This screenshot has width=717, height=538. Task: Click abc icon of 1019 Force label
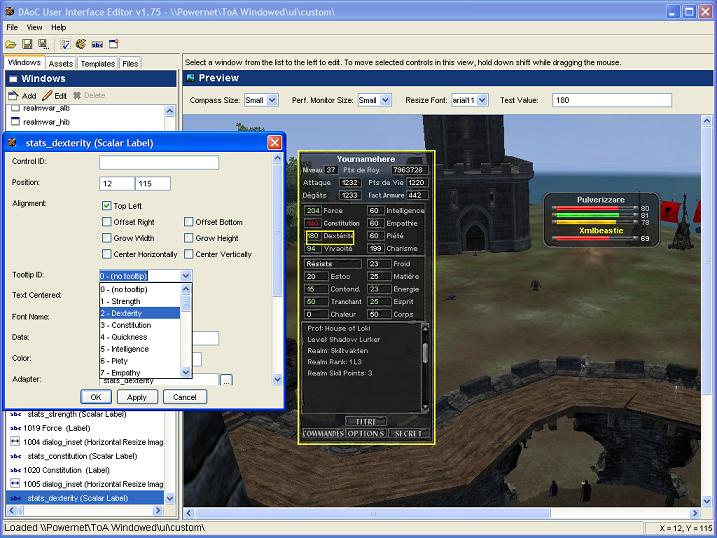click(16, 428)
